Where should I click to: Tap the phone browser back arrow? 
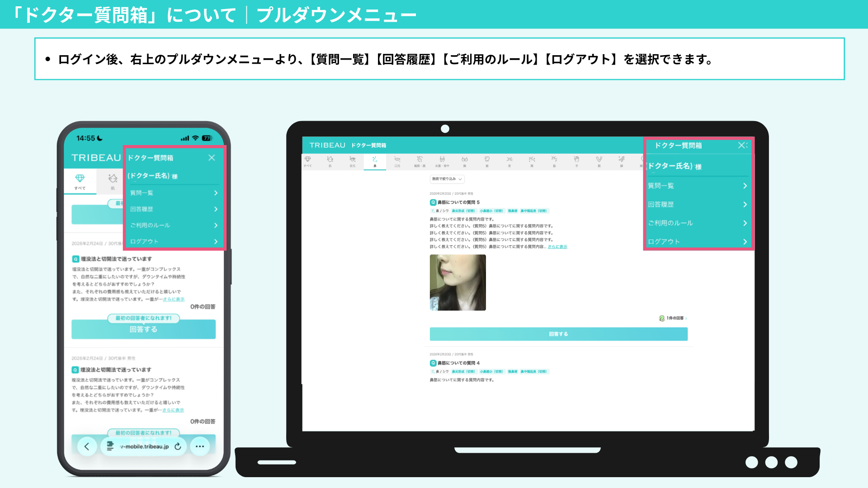[87, 446]
